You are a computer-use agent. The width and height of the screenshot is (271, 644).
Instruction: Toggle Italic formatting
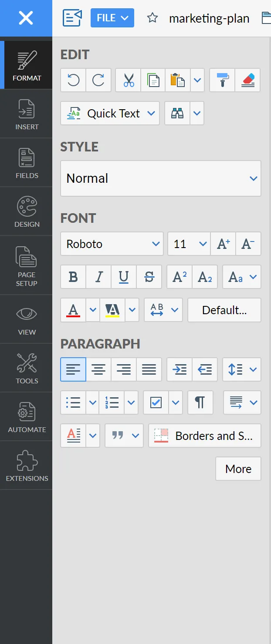point(99,277)
